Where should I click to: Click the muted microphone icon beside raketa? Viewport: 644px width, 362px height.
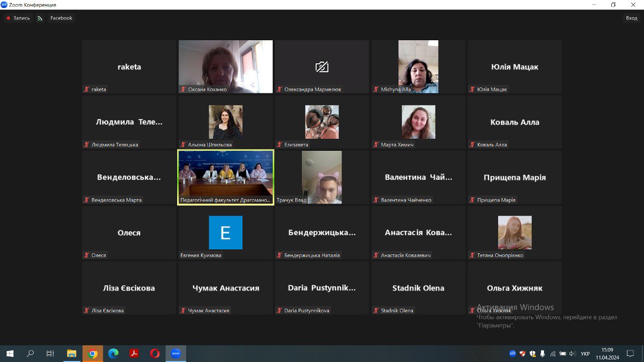click(x=87, y=89)
